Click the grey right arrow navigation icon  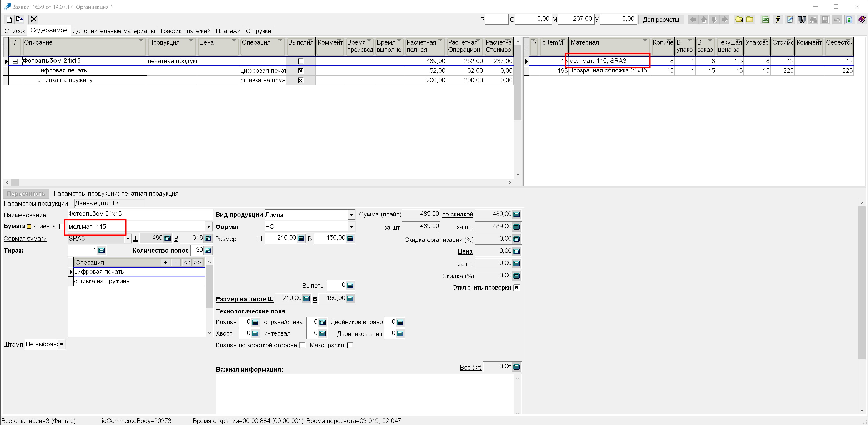[x=724, y=20]
